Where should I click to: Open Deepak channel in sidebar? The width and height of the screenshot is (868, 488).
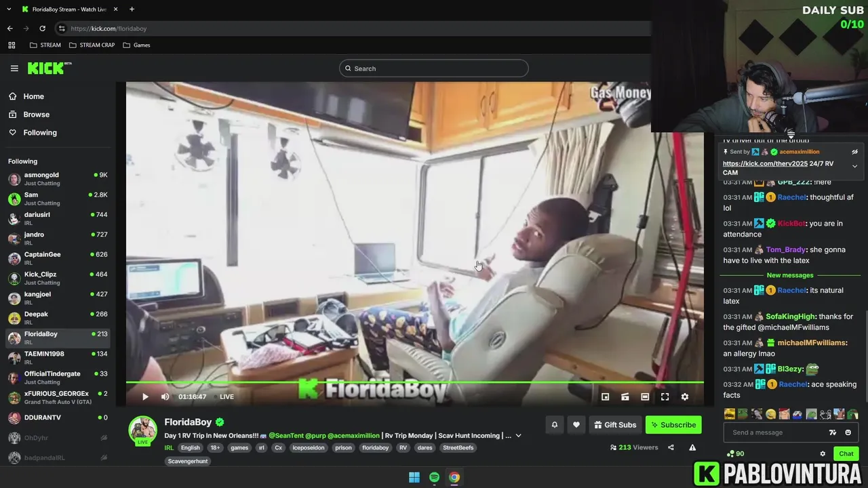coord(58,318)
